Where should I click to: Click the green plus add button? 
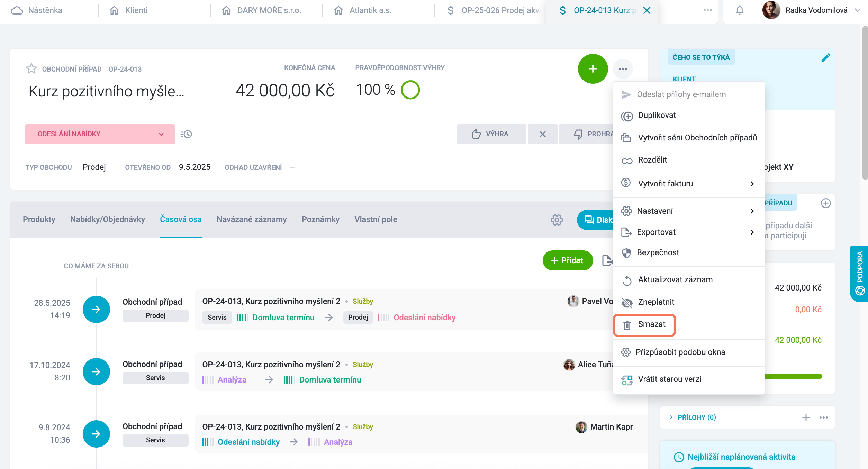[593, 69]
